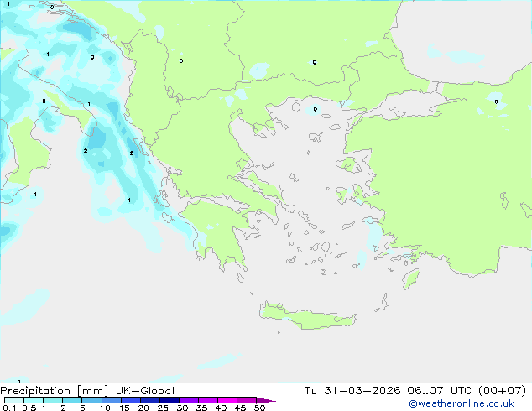Select the 1 to 2 mm legend color
The width and height of the screenshot is (532, 411).
click(53, 400)
